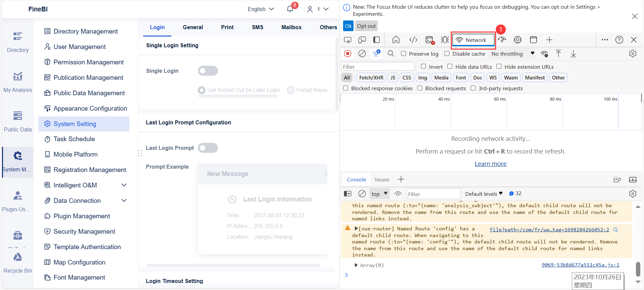
Task: Toggle device emulation icon in DevTools
Action: (x=362, y=40)
